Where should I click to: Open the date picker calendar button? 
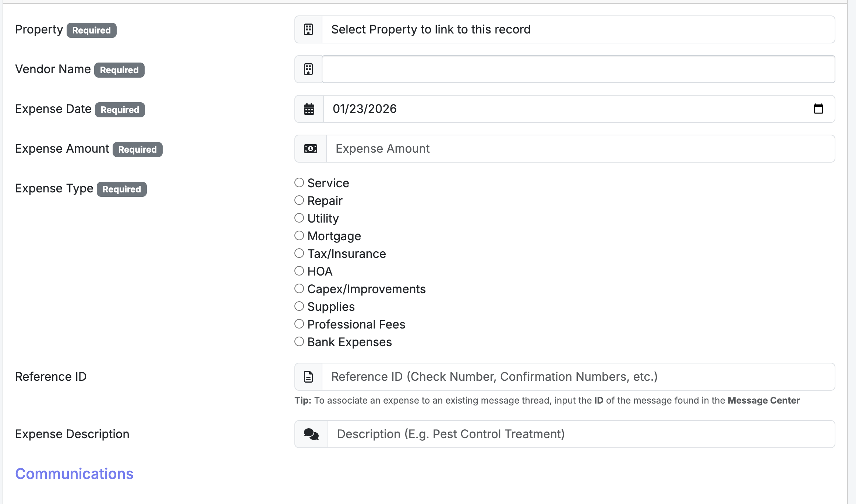pos(818,109)
